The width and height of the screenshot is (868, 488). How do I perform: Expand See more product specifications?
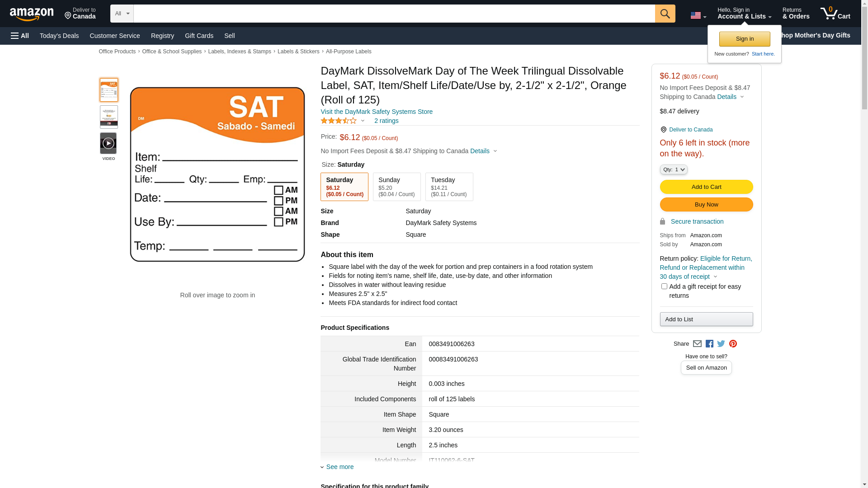point(340,467)
